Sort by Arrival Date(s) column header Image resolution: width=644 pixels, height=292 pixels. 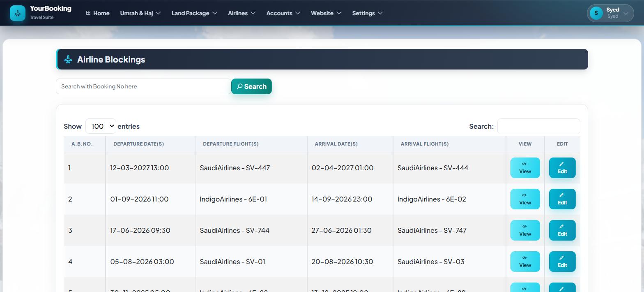click(350, 144)
